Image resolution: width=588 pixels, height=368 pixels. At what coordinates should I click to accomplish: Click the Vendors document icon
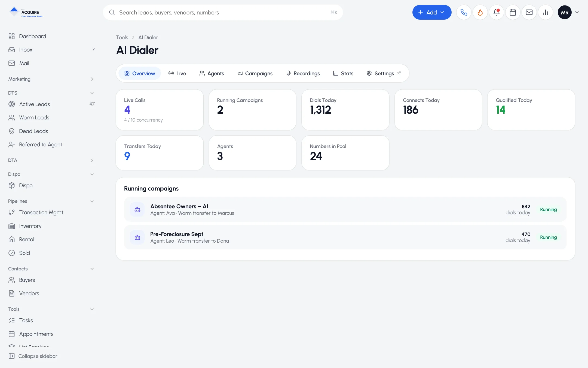(11, 293)
